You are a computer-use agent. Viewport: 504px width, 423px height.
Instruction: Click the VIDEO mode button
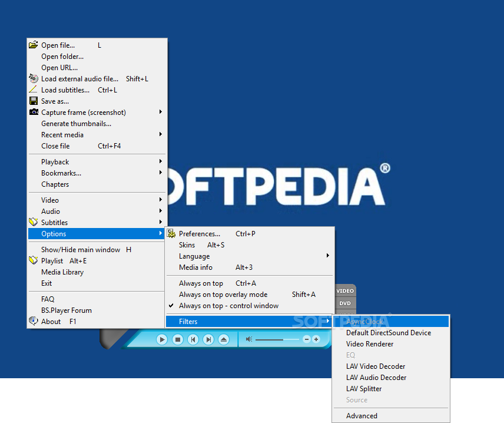(345, 291)
